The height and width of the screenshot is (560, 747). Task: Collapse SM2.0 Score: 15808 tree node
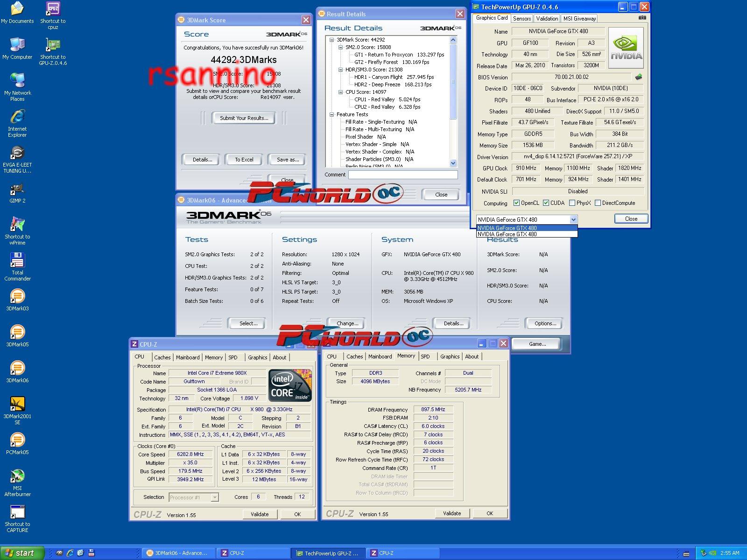(x=341, y=47)
